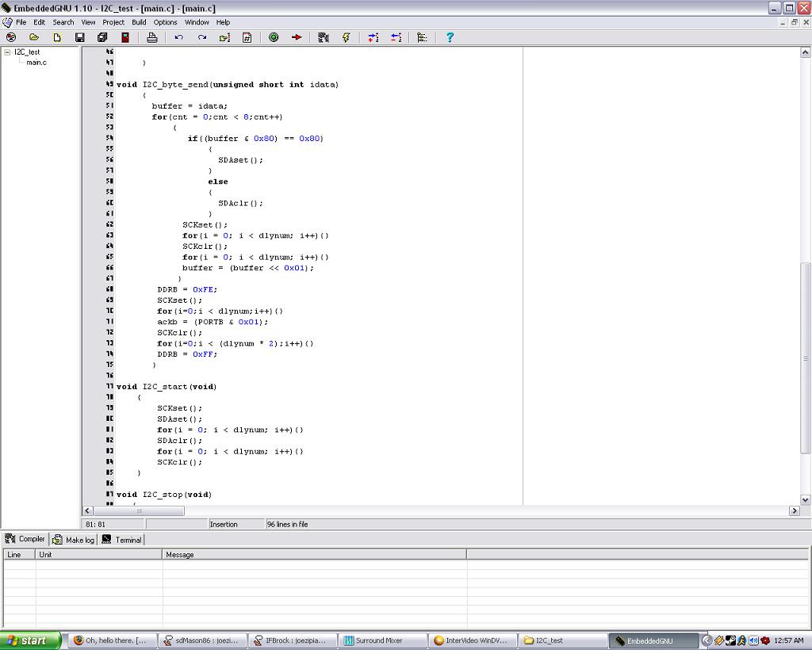The image size is (812, 650).
Task: Click the new blank file icon
Action: tap(57, 37)
